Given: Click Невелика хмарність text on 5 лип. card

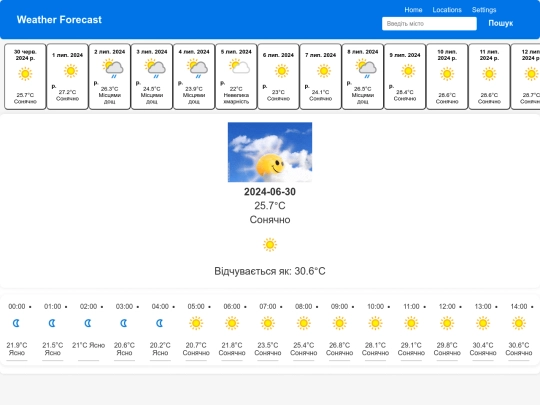Looking at the screenshot, I should pyautogui.click(x=236, y=98).
